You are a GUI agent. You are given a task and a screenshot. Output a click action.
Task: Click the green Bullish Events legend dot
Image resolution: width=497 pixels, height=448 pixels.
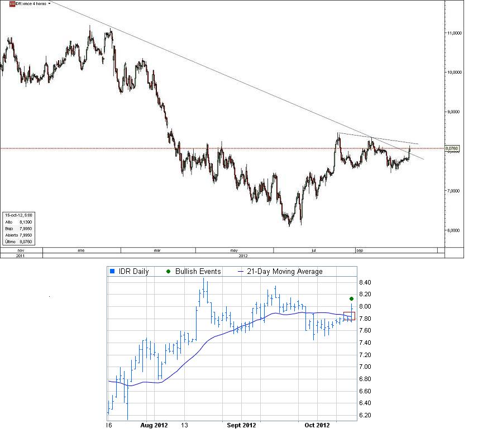tap(168, 271)
